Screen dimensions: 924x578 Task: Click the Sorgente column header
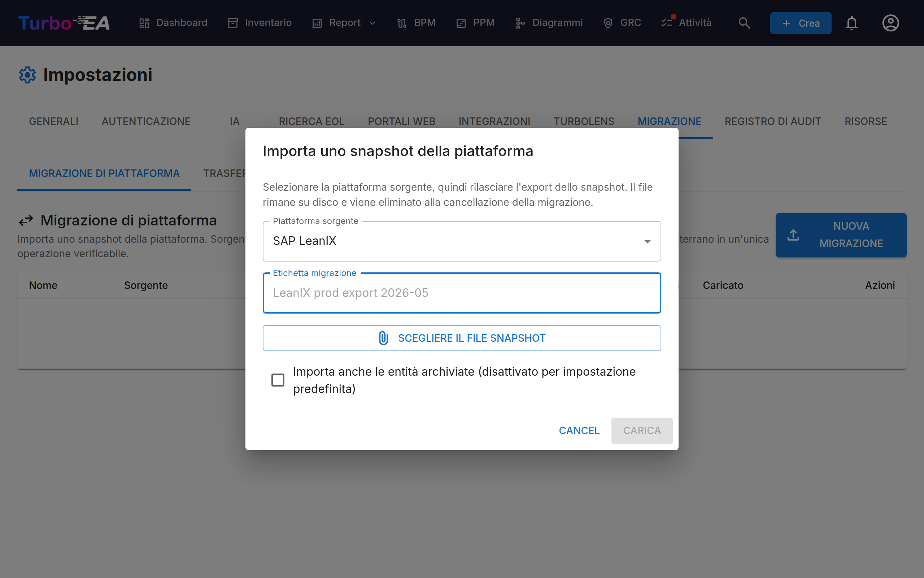[x=146, y=285]
